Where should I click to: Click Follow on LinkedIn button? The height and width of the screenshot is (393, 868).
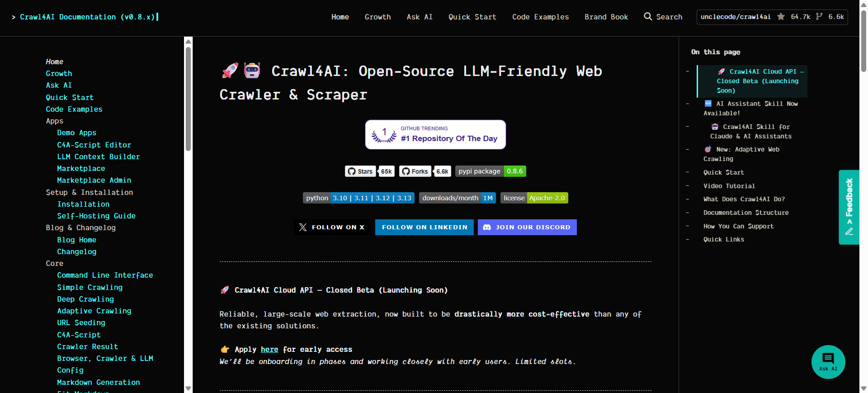pyautogui.click(x=424, y=227)
